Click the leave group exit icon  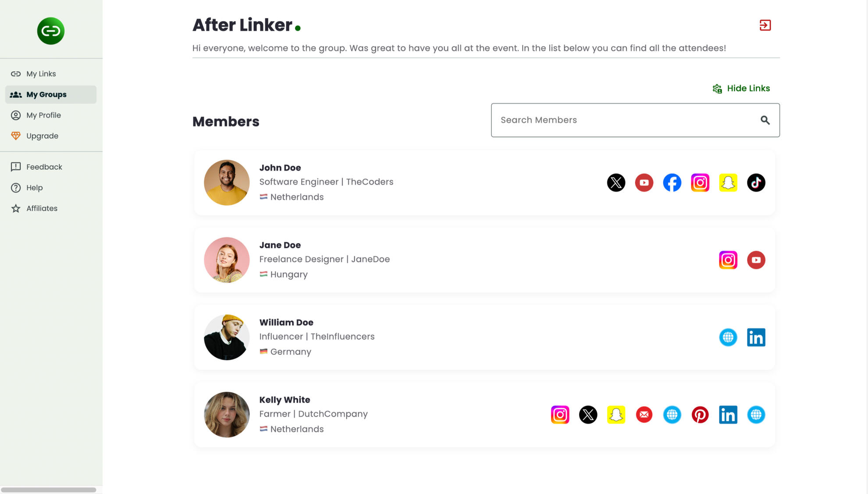765,25
